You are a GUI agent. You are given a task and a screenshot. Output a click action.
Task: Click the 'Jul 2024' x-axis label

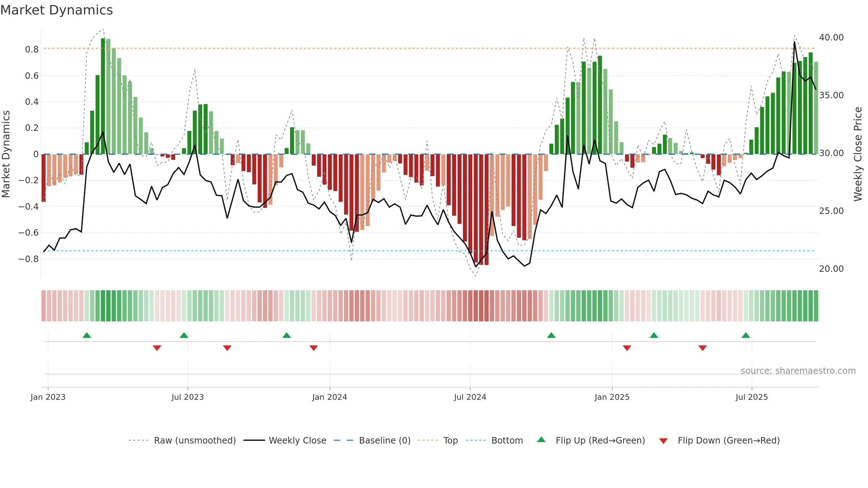coord(470,397)
